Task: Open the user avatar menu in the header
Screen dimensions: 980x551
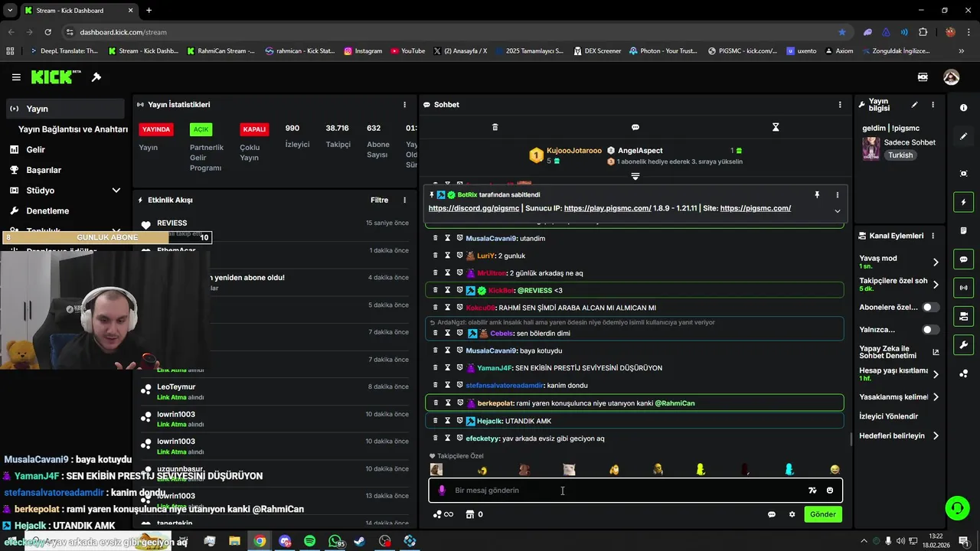Action: (951, 77)
